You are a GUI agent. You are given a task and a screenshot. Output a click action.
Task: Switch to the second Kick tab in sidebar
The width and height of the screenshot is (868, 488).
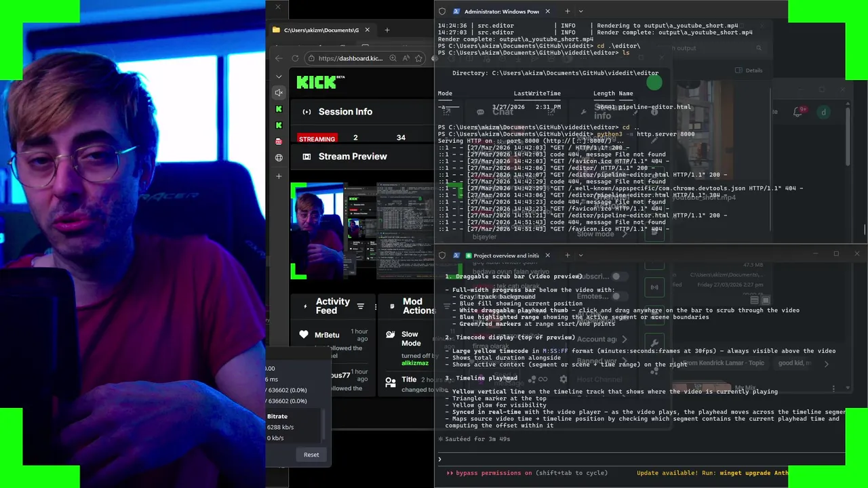point(279,125)
